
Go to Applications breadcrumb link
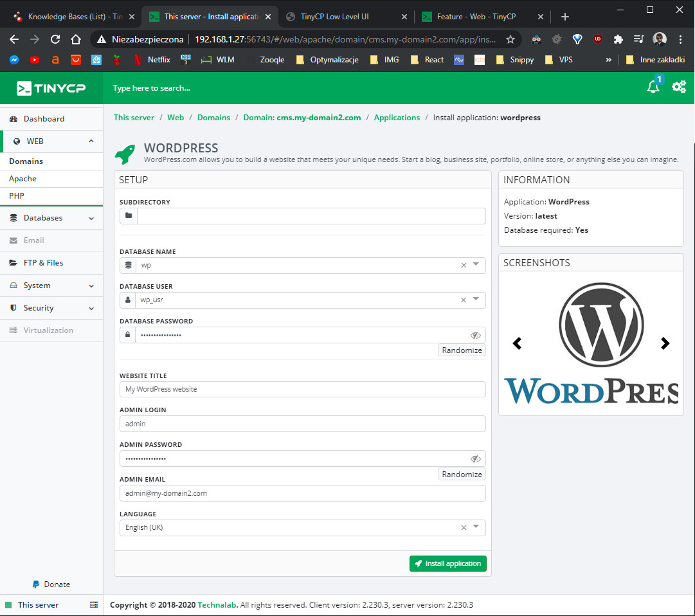397,118
